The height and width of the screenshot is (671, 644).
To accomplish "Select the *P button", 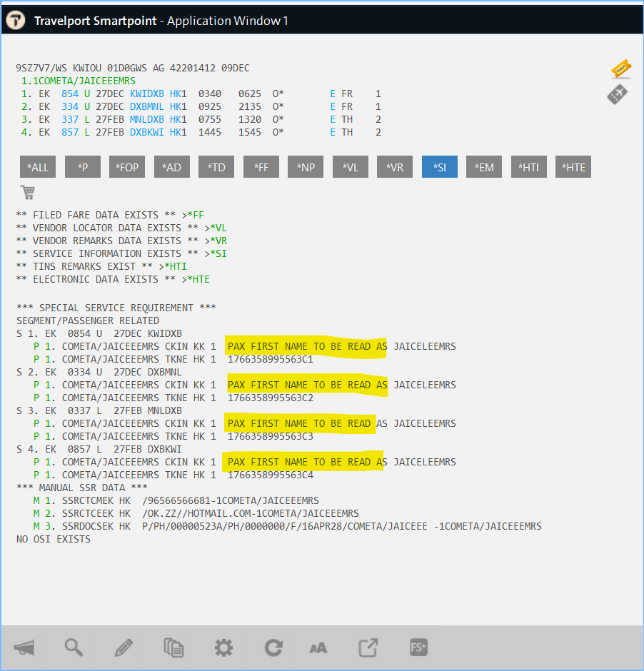I will click(x=83, y=167).
